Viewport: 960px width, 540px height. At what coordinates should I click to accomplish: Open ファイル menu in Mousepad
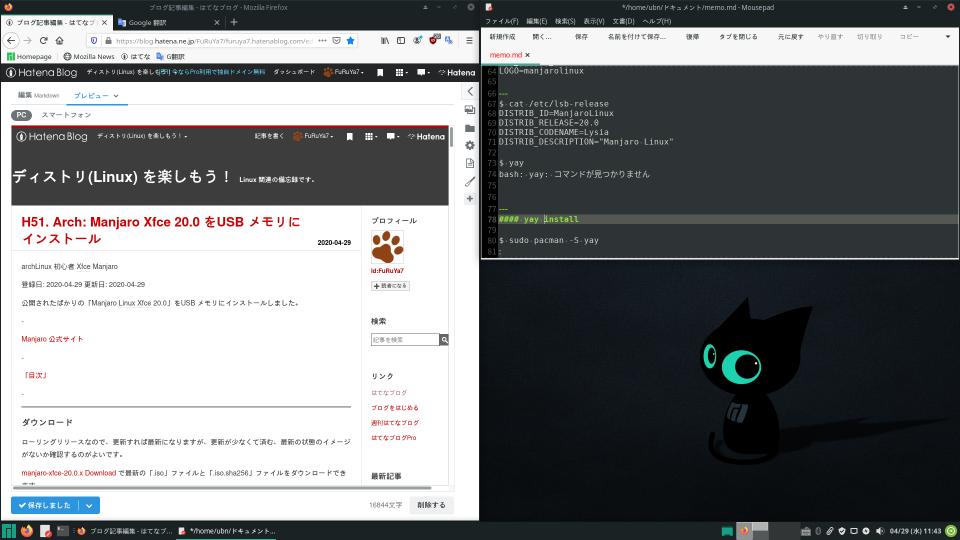click(501, 21)
